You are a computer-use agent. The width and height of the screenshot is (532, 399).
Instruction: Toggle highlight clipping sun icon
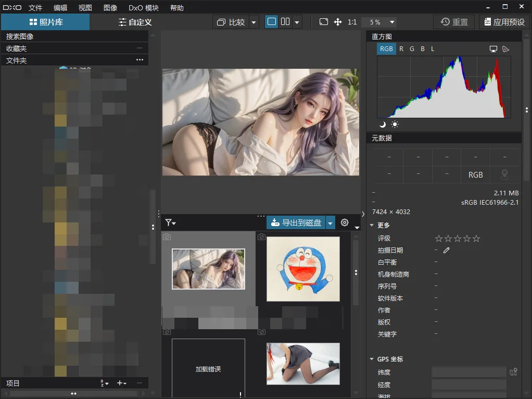tap(395, 124)
